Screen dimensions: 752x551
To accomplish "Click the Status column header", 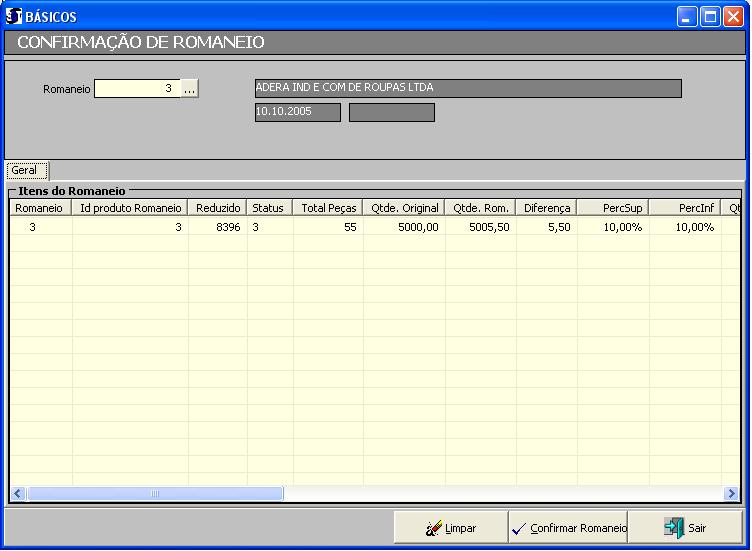I will [x=269, y=208].
